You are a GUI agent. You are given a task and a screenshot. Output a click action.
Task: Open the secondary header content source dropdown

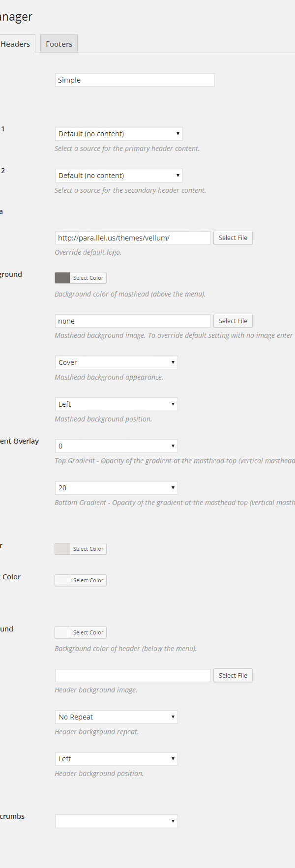point(119,176)
